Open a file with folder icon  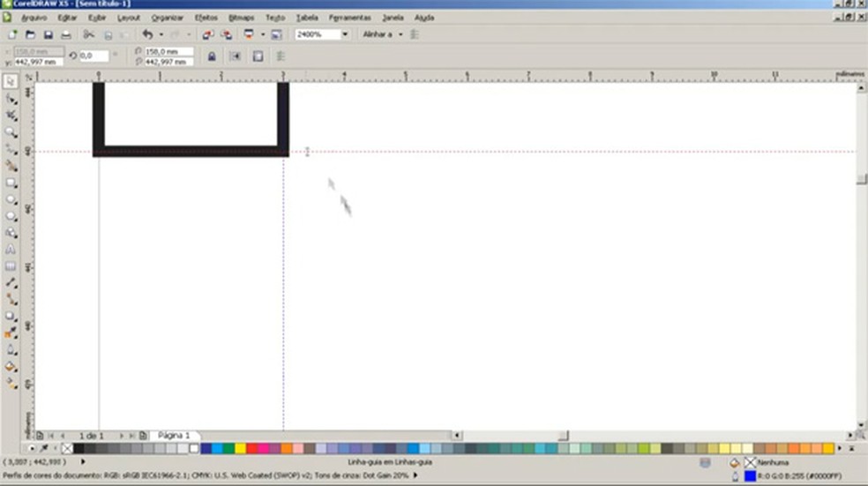[x=31, y=35]
